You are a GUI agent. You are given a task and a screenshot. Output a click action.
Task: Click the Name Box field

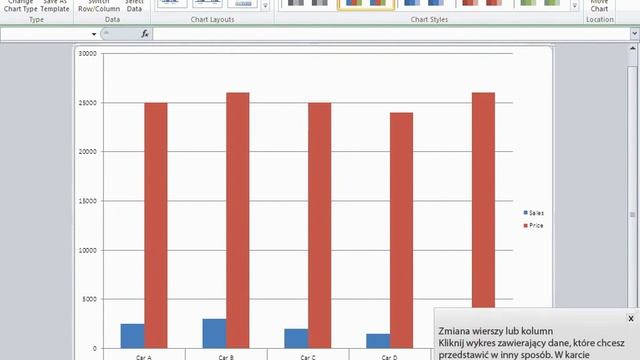click(45, 34)
